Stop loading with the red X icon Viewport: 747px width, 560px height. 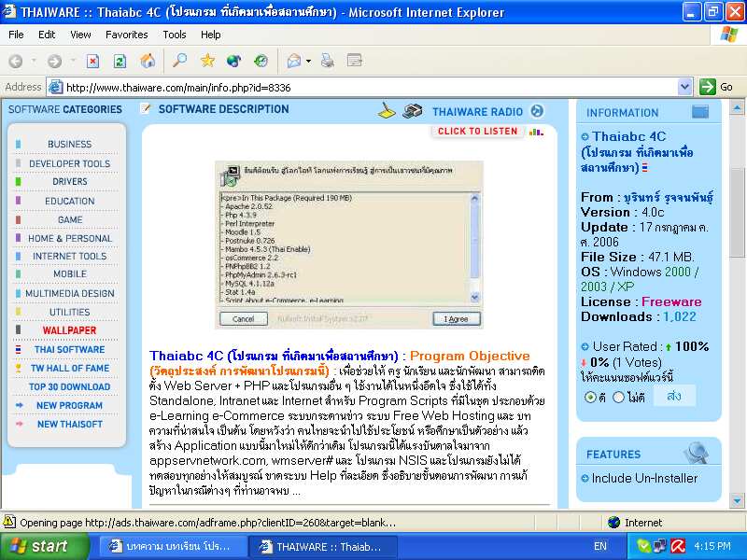tap(92, 61)
